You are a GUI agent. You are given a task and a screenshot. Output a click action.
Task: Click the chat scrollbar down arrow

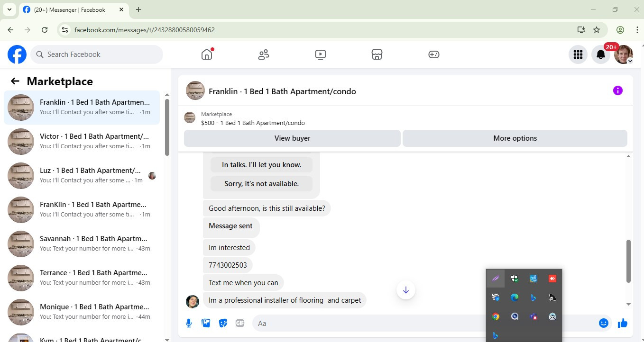629,305
